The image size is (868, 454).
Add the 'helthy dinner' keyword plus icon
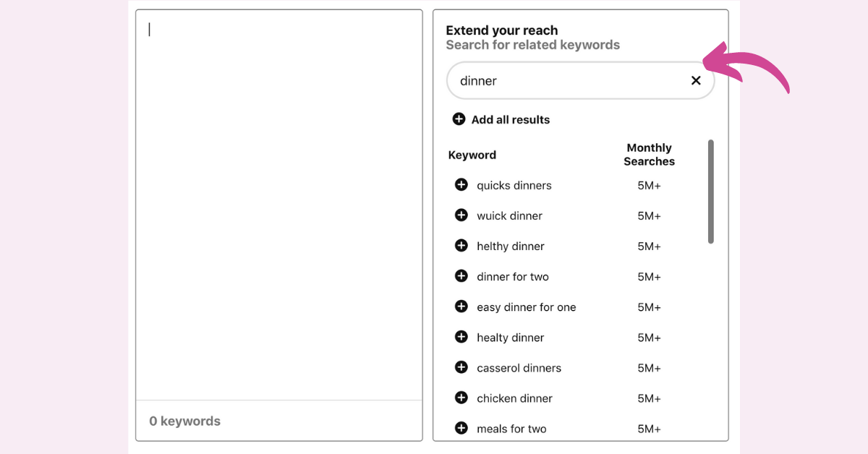461,245
